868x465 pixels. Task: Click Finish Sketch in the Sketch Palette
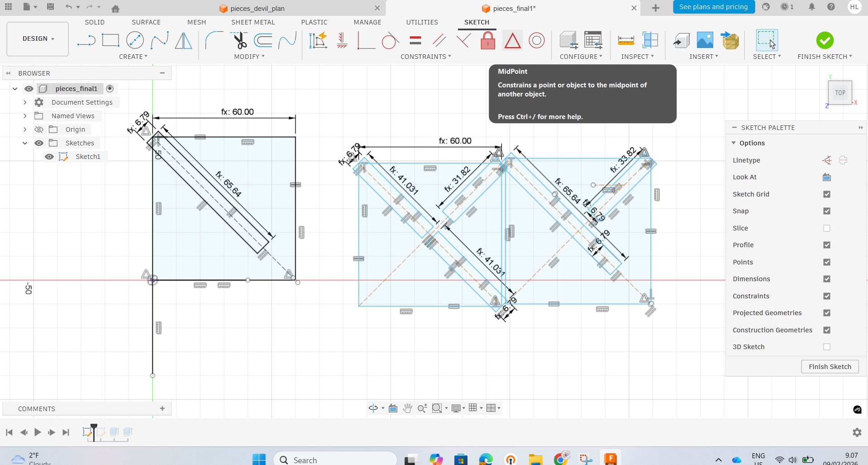[830, 367]
